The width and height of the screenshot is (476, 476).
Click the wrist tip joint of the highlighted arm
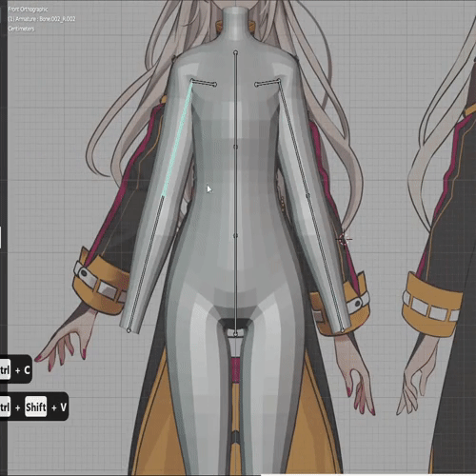pyautogui.click(x=129, y=330)
